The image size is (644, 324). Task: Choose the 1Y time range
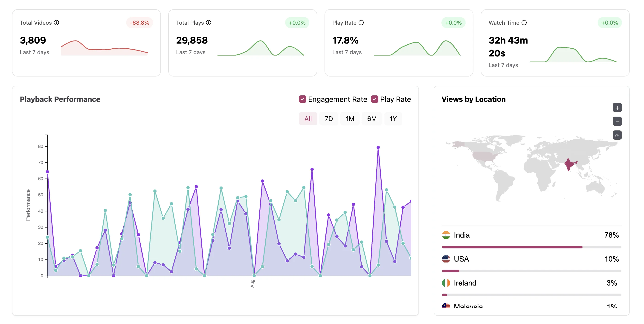pos(393,119)
